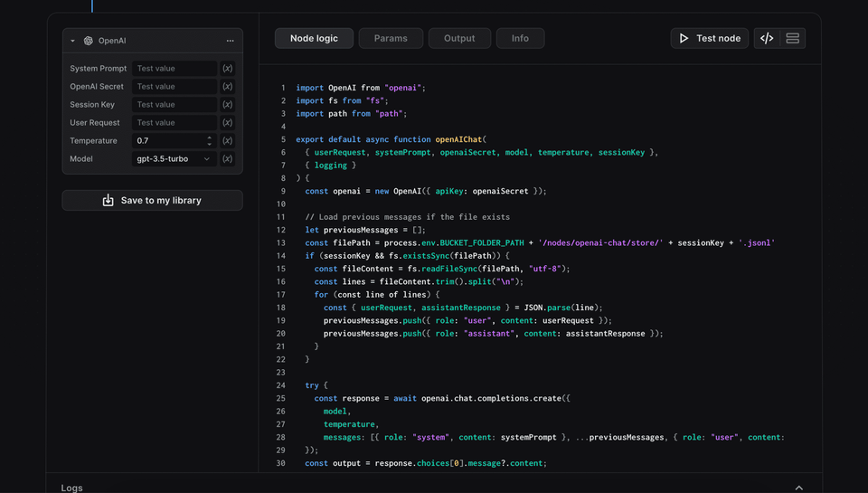868x493 pixels.
Task: Click variable (x) icon for System Prompt
Action: click(x=227, y=69)
